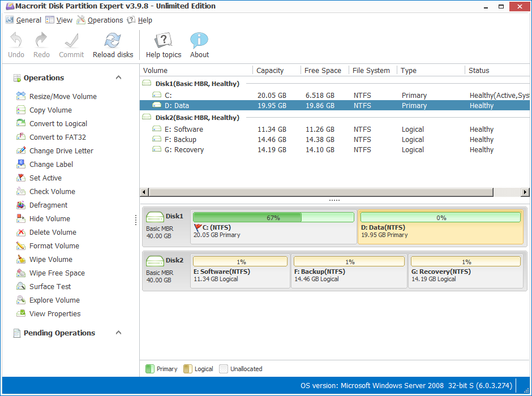Click 6.518 GB free space cell
532x396 pixels.
point(320,95)
